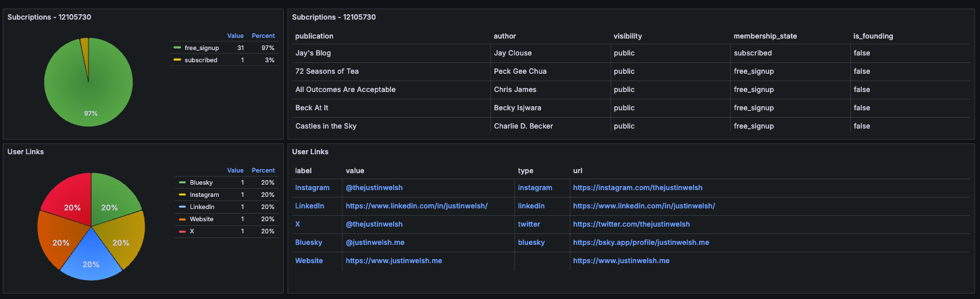This screenshot has height=299, width=980.
Task: Select the Beck At It cell
Action: 312,108
